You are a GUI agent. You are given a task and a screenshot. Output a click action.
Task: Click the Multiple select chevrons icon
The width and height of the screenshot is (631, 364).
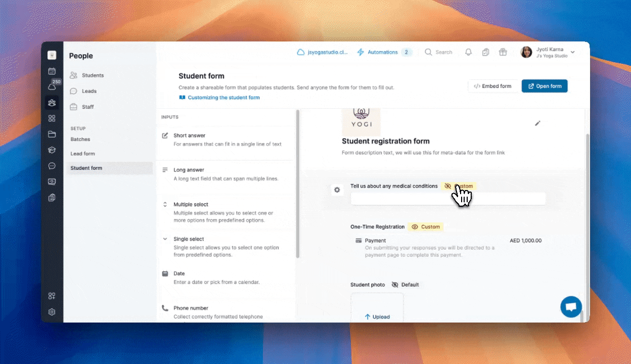coord(165,204)
